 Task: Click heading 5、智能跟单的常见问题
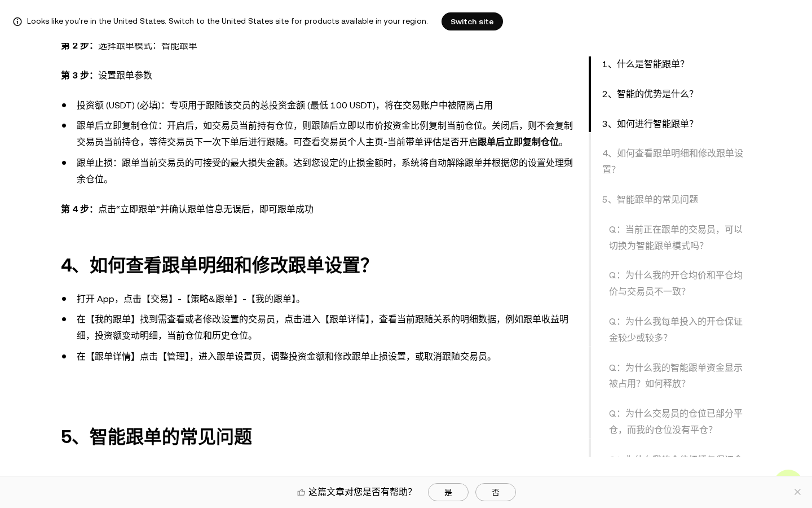pyautogui.click(x=156, y=436)
